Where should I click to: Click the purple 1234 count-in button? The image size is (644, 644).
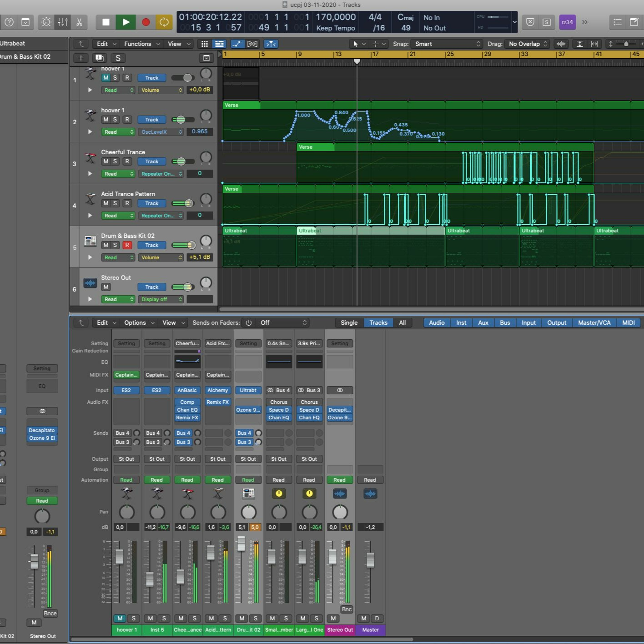pyautogui.click(x=567, y=22)
